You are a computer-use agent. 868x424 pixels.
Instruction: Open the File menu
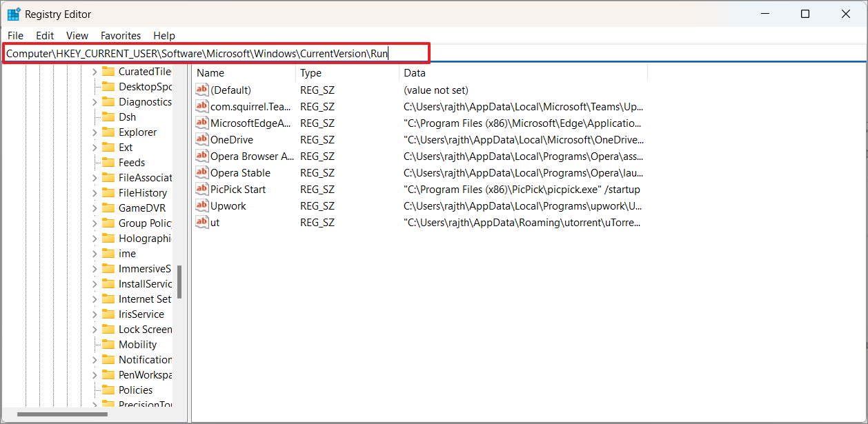pyautogui.click(x=15, y=35)
